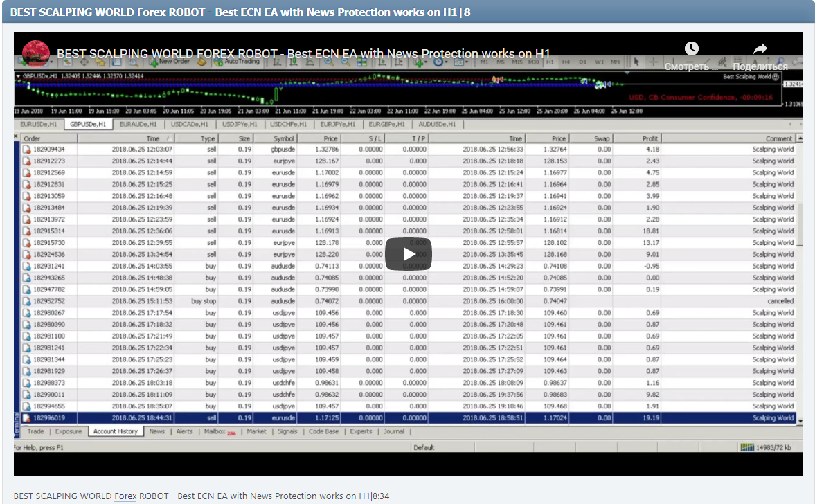The image size is (815, 504).
Task: Open the chart templates dropdown
Action: coord(460,62)
